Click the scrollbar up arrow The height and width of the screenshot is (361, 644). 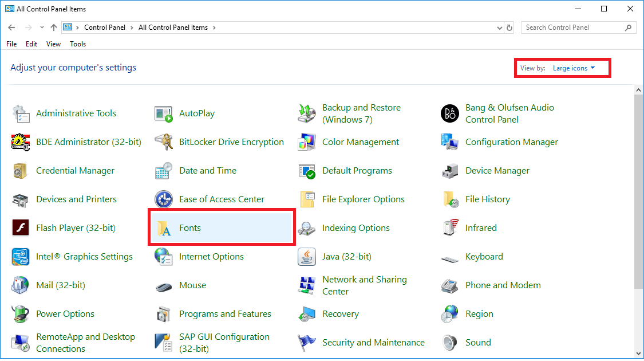638,90
